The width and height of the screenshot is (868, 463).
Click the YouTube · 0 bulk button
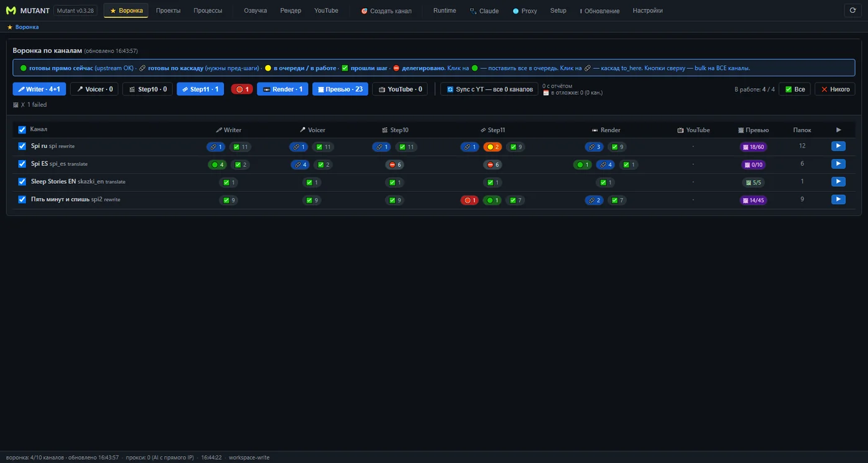coord(400,89)
